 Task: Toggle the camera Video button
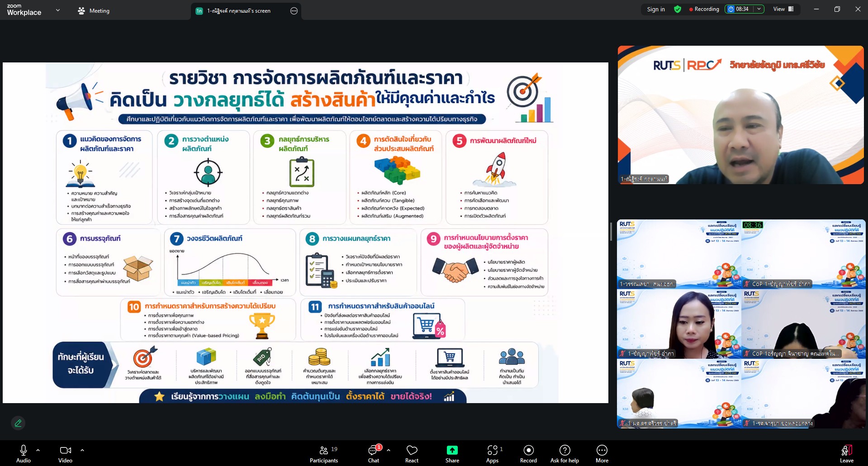pos(65,454)
